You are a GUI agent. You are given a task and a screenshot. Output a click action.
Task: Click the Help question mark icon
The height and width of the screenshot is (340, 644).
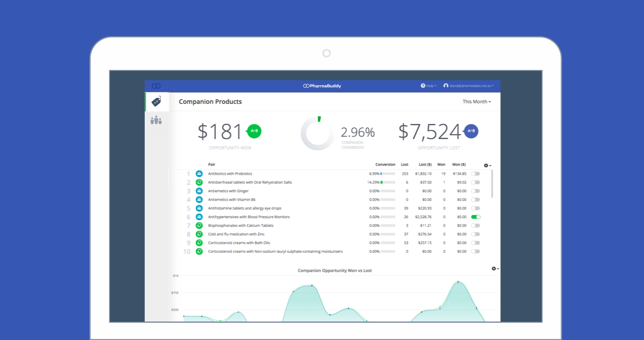pyautogui.click(x=423, y=86)
